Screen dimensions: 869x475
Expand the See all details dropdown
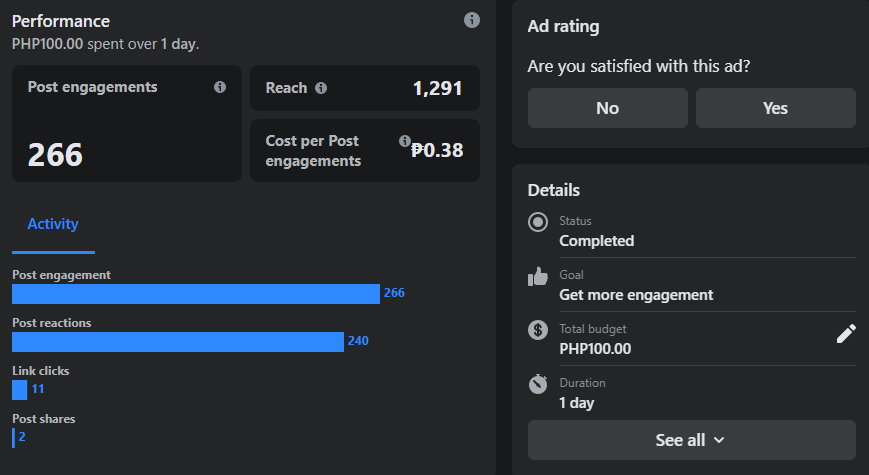(691, 440)
